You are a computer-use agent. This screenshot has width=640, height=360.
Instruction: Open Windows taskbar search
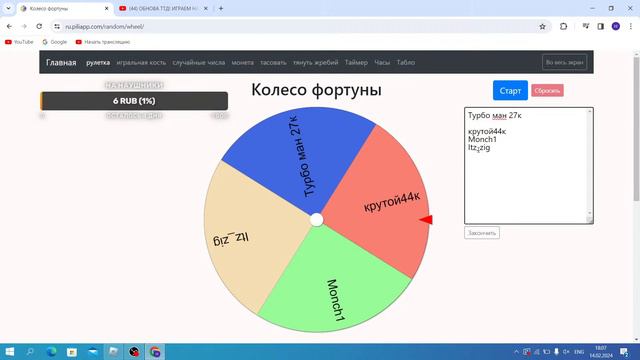click(x=30, y=351)
